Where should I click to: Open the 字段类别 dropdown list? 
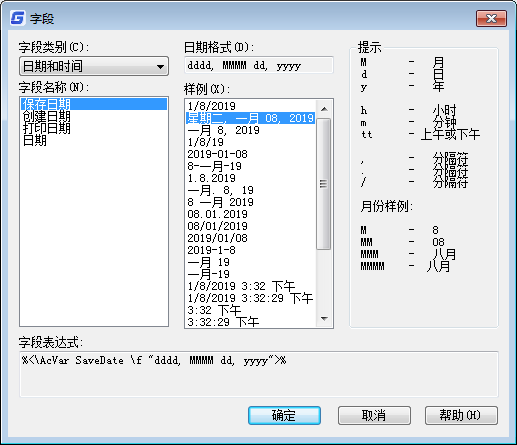[x=94, y=66]
